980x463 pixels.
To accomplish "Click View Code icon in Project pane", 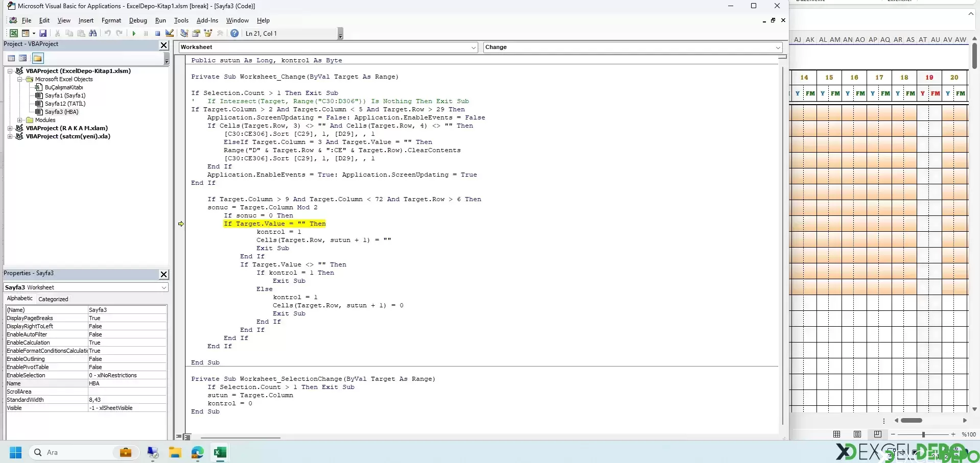I will tap(11, 58).
